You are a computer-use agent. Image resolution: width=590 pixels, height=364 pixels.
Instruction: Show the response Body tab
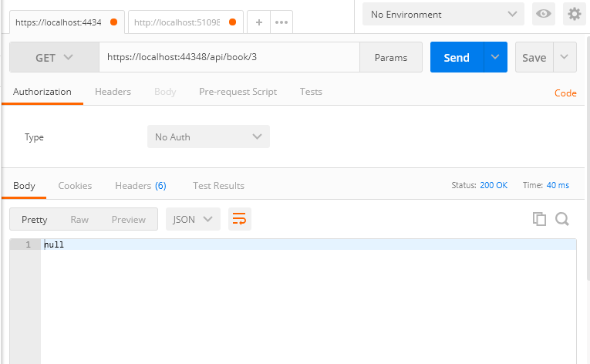coord(24,186)
